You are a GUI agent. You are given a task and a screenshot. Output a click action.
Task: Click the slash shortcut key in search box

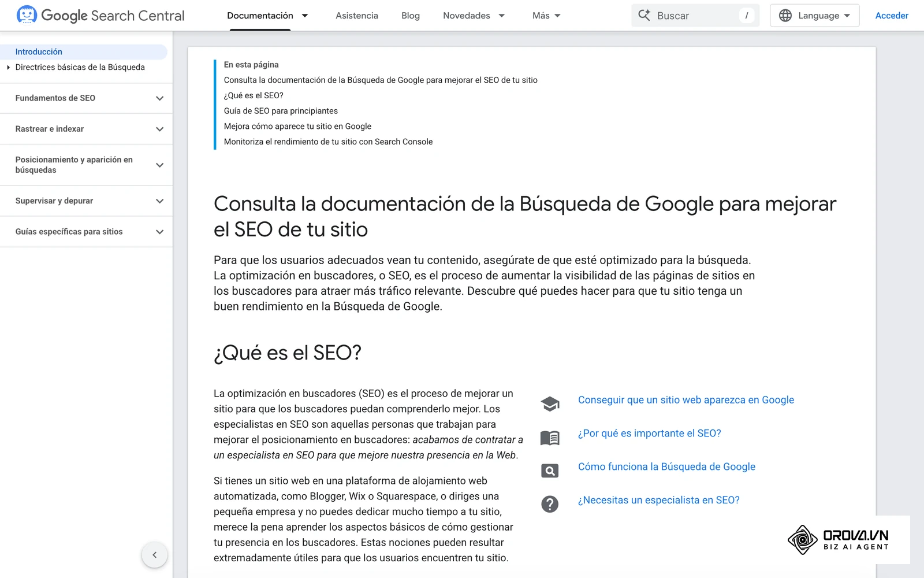point(747,16)
